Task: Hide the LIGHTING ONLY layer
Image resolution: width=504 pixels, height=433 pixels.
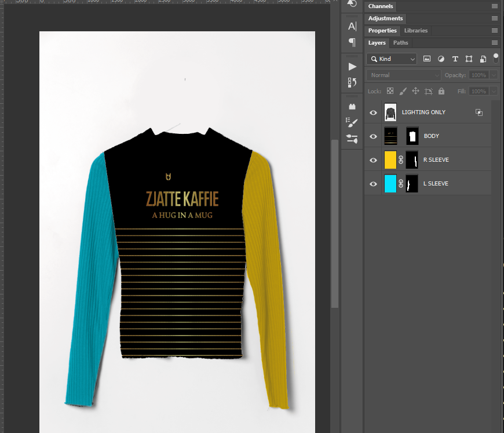Action: coord(373,112)
